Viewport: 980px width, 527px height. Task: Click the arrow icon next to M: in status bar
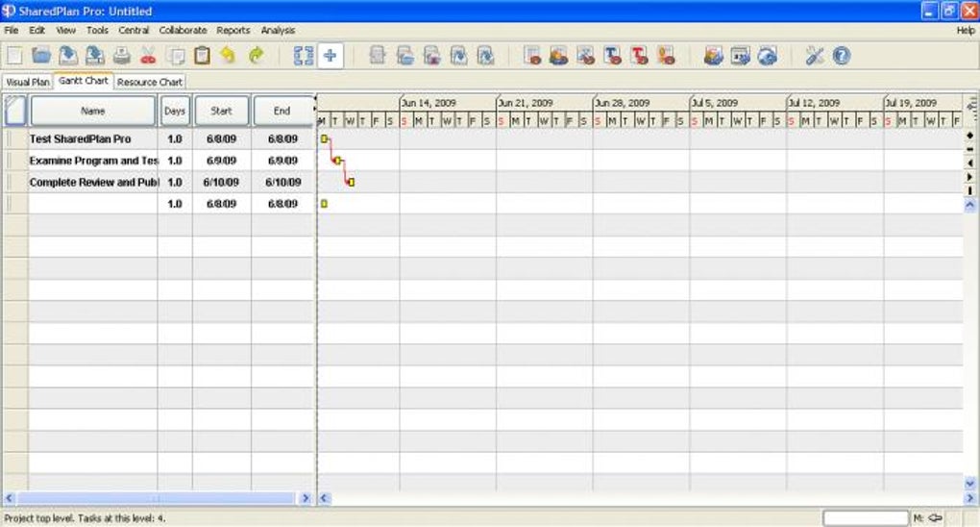click(x=935, y=517)
